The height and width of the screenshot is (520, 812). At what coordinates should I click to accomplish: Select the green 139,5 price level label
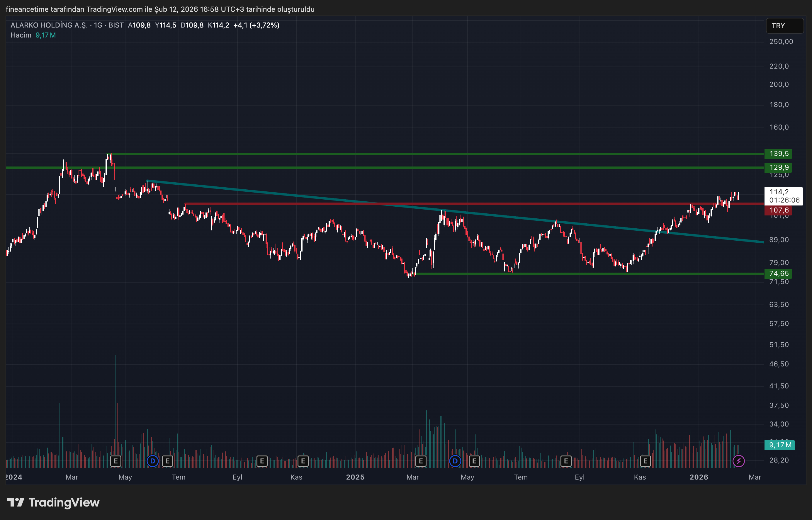point(778,154)
